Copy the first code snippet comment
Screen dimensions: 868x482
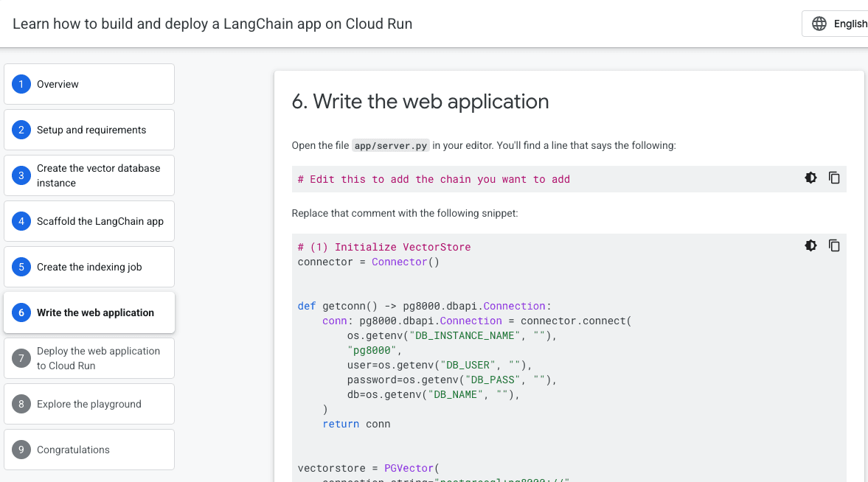834,178
